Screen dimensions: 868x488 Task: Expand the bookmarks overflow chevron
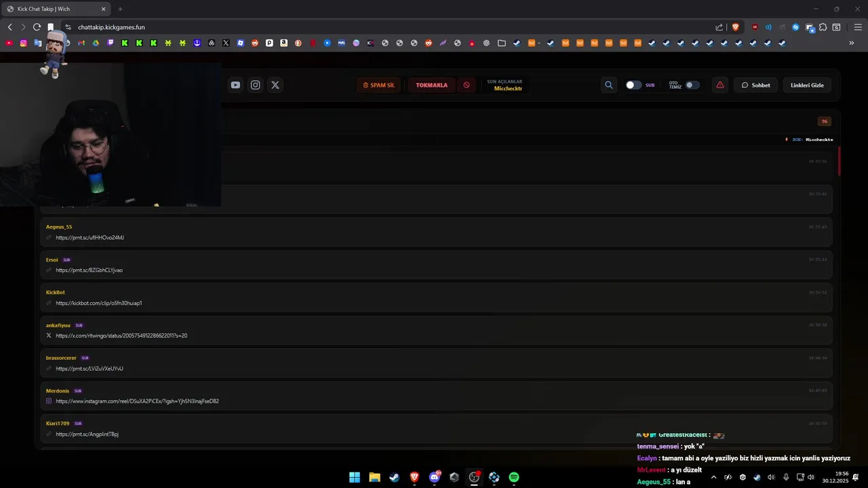[x=852, y=43]
